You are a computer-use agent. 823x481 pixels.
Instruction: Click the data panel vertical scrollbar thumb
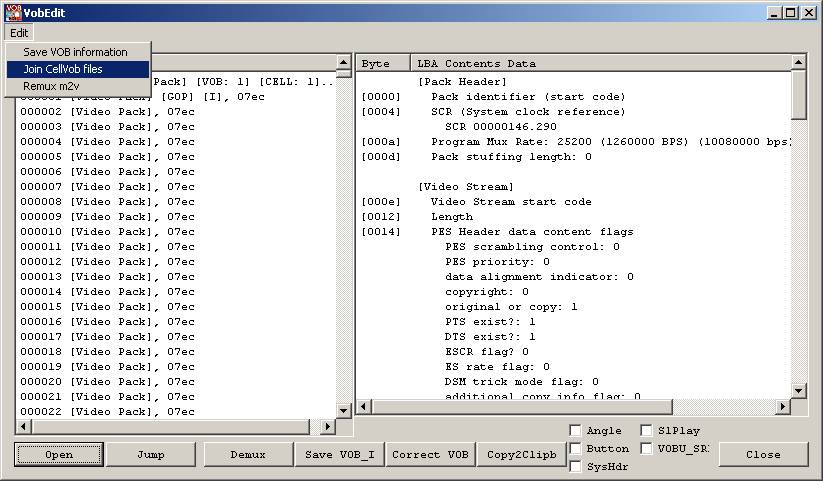coord(798,95)
